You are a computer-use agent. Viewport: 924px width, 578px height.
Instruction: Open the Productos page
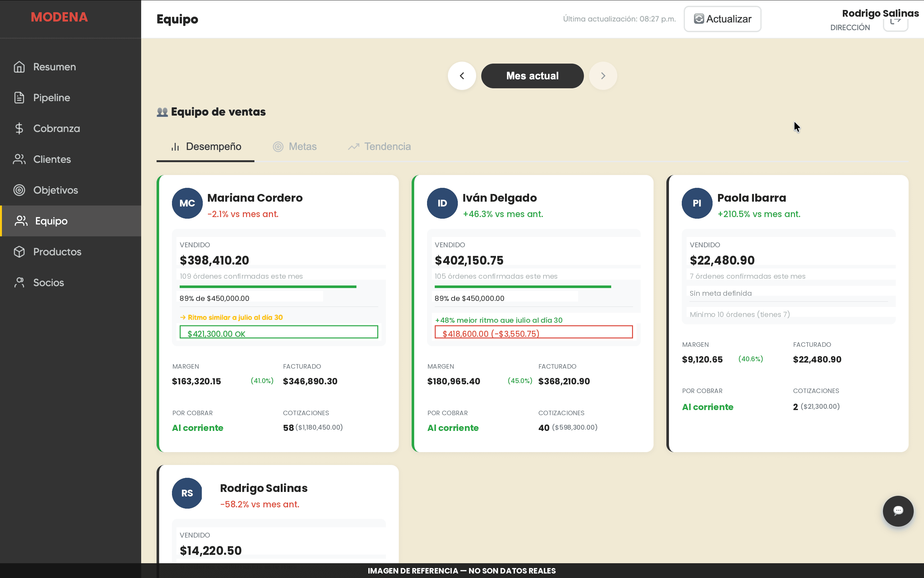pyautogui.click(x=71, y=252)
